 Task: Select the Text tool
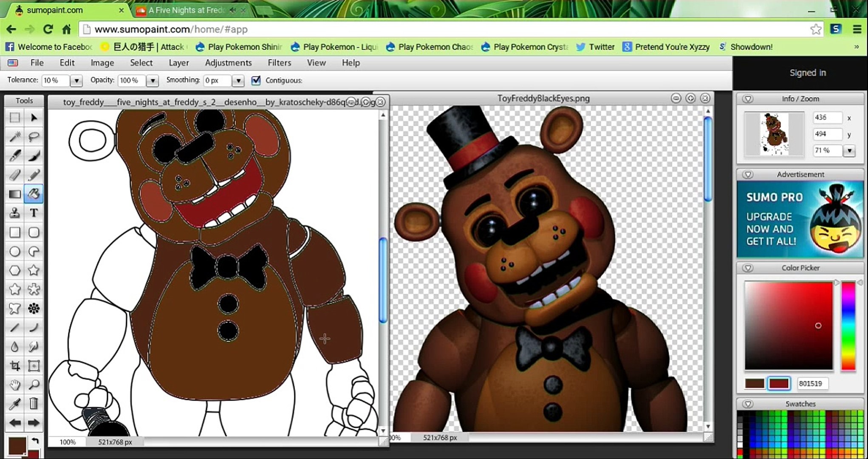(x=34, y=213)
